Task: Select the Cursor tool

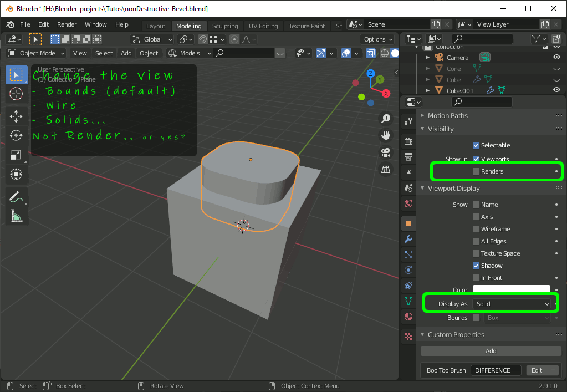Action: [x=16, y=94]
